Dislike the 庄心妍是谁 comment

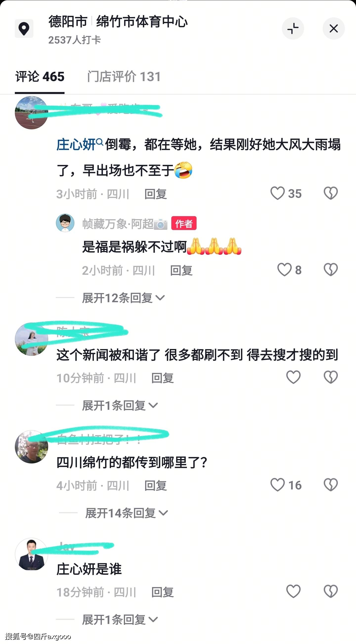[x=331, y=591]
